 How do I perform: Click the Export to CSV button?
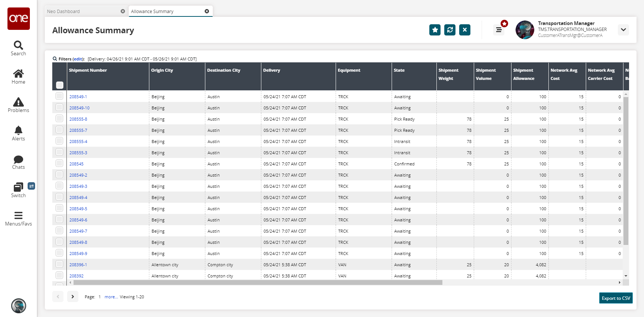pos(616,298)
